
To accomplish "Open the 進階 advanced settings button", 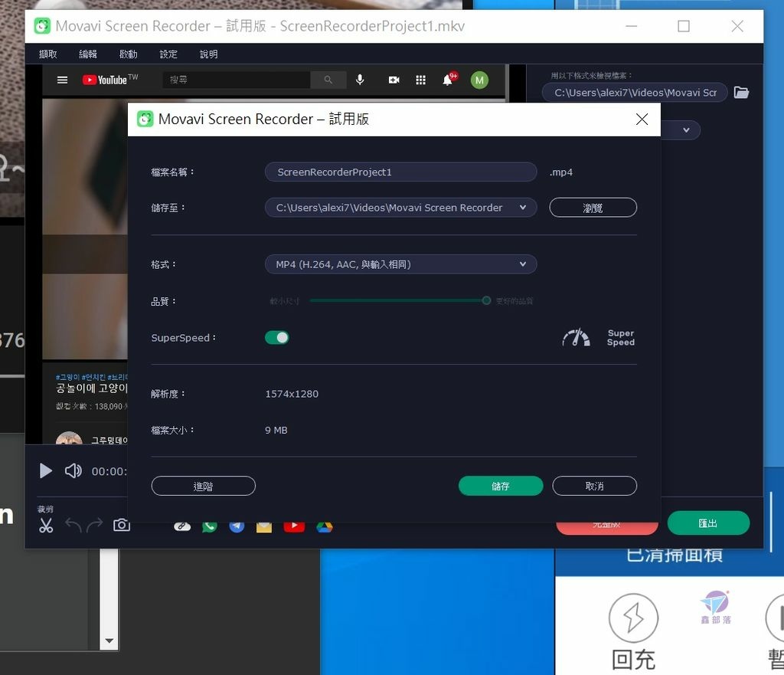I will click(x=203, y=486).
